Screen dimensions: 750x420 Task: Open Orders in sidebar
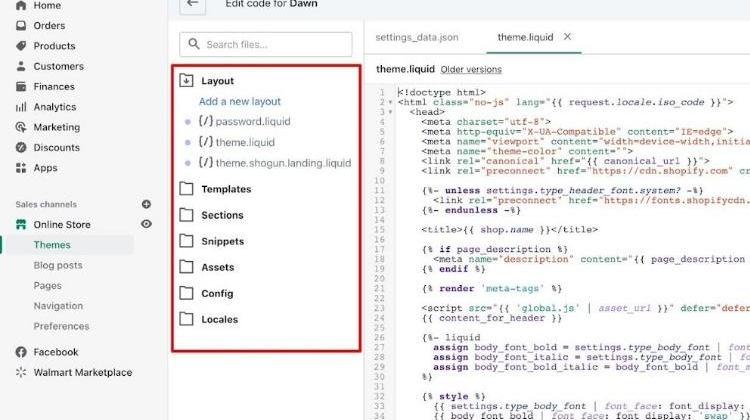tap(49, 25)
